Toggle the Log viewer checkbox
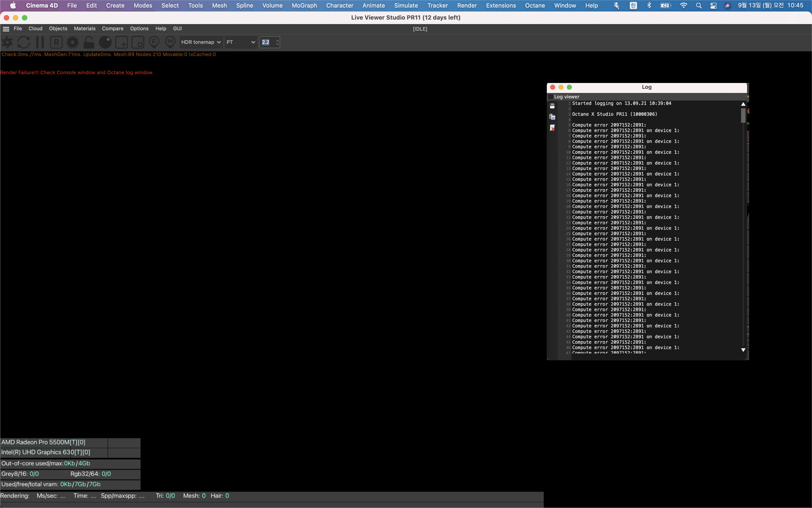812x508 pixels. click(551, 97)
